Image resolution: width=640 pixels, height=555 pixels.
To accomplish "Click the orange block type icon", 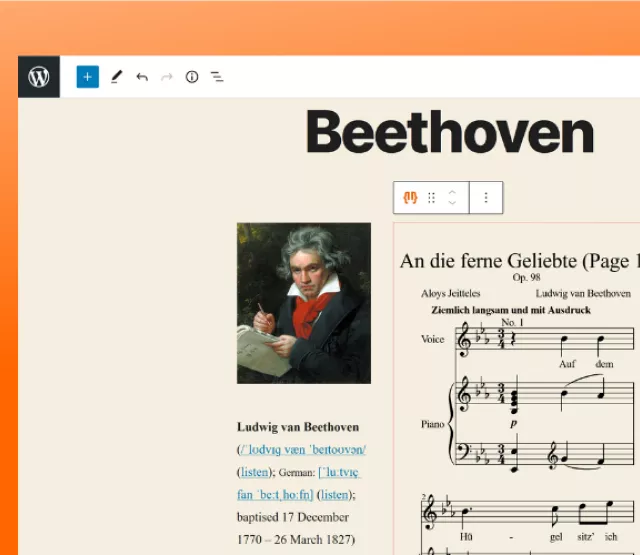I will tap(410, 198).
